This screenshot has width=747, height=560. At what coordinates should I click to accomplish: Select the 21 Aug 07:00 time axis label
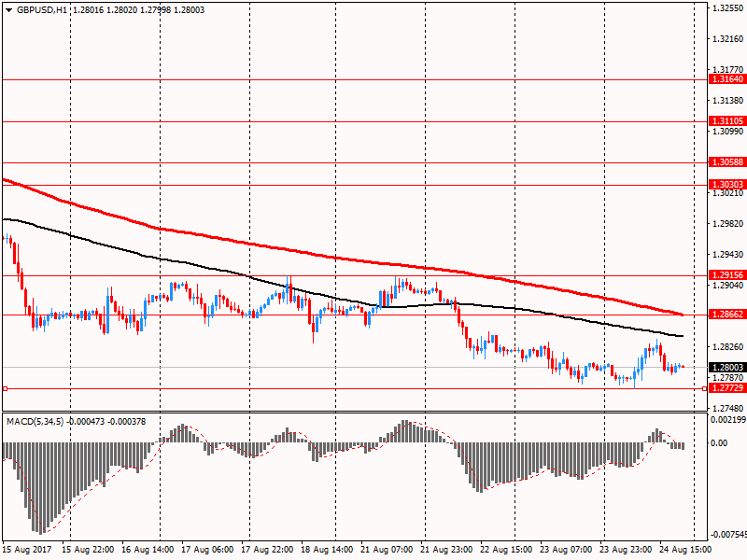pyautogui.click(x=387, y=550)
